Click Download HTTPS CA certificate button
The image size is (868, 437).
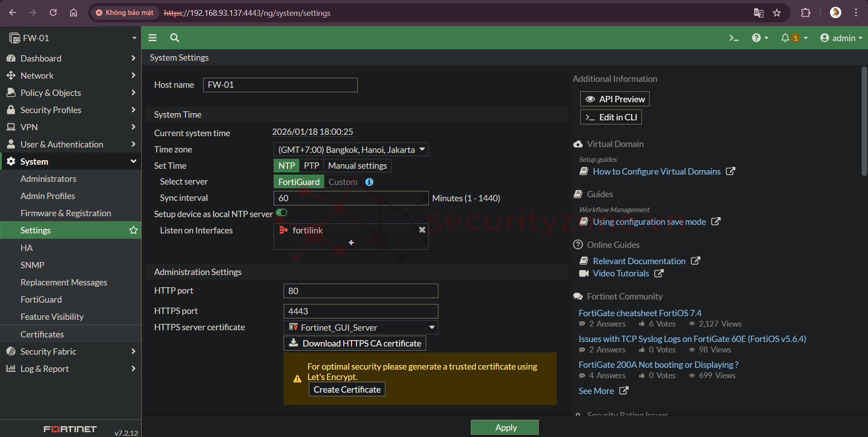(x=355, y=343)
